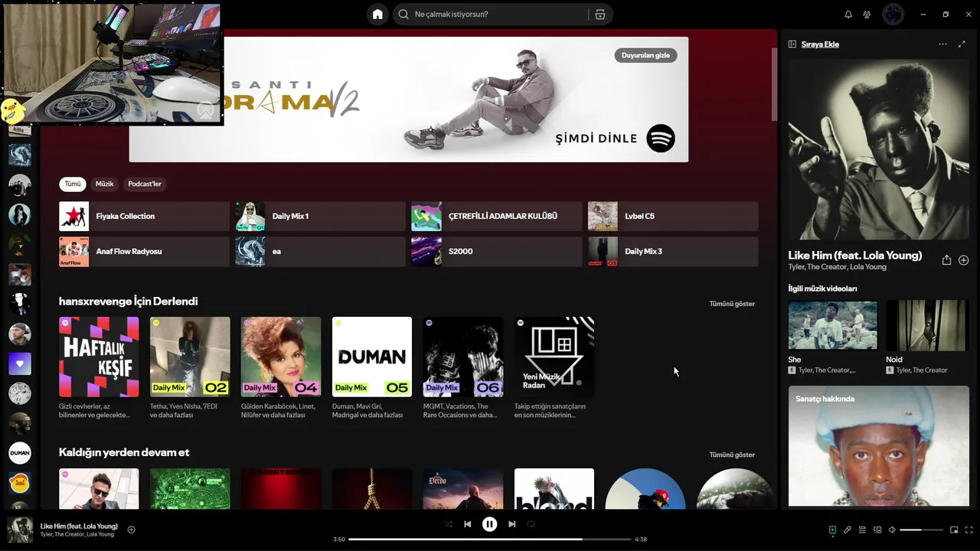Screen dimensions: 980x551
Task: Select the Podcast'ler filter chip
Action: (145, 184)
